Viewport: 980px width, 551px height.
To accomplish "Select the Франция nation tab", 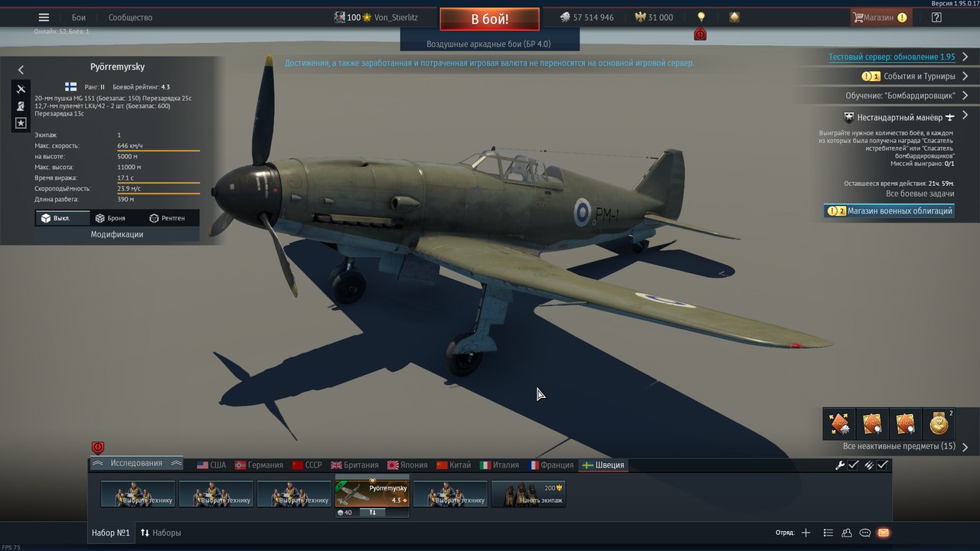I will click(550, 465).
